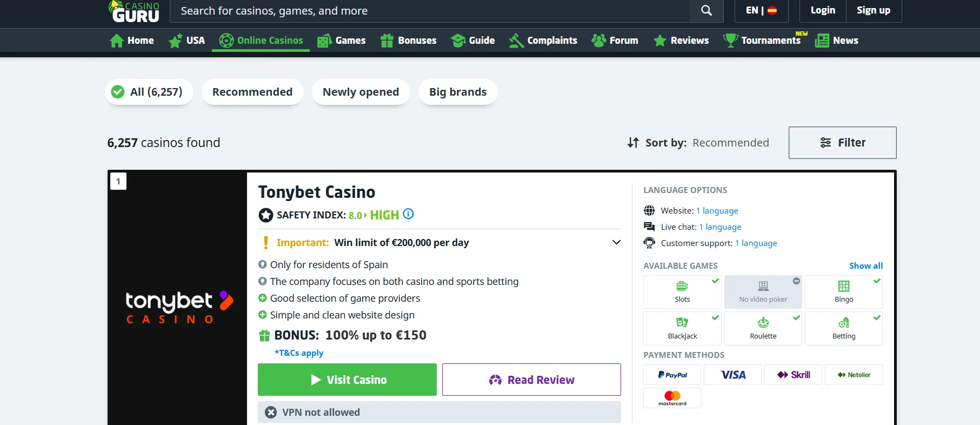Click the green Visit Casino button
This screenshot has width=980, height=425.
point(347,380)
